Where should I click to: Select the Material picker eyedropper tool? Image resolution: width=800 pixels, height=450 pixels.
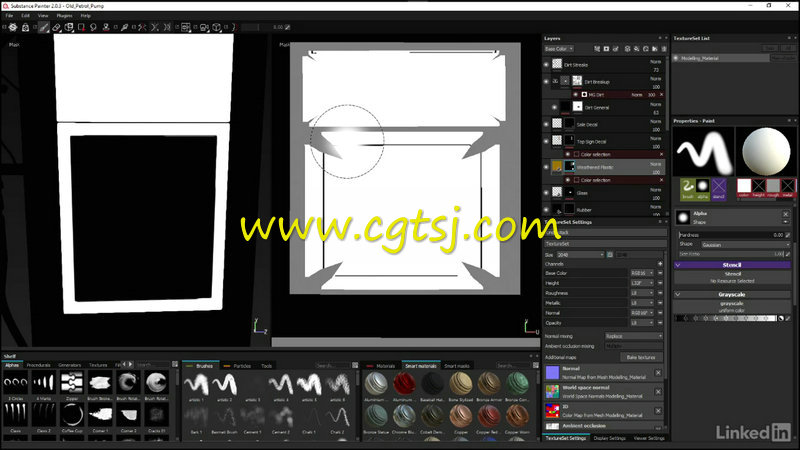(124, 27)
